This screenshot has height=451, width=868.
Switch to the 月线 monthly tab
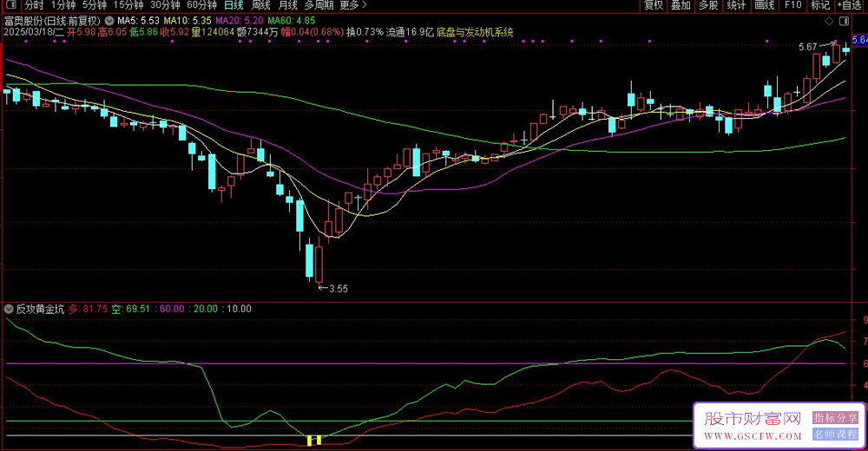[288, 5]
